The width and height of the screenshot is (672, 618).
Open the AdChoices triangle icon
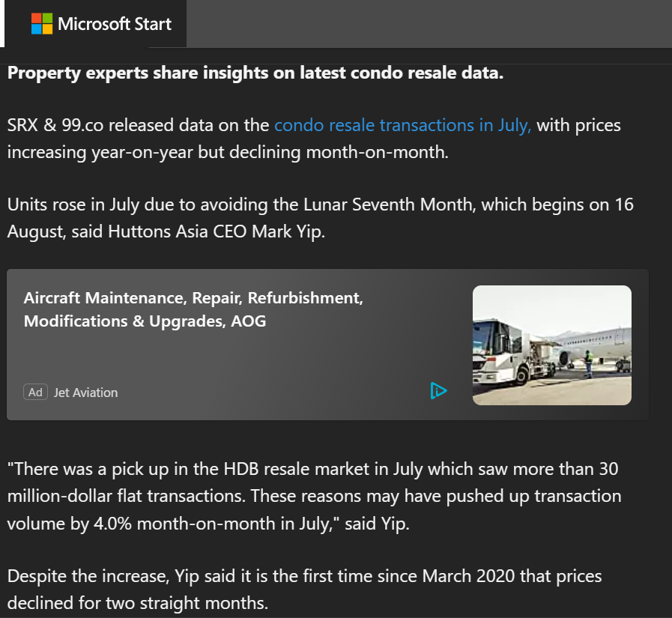click(438, 390)
